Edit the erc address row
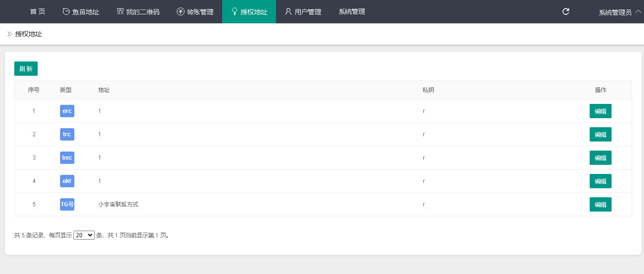 (600, 111)
